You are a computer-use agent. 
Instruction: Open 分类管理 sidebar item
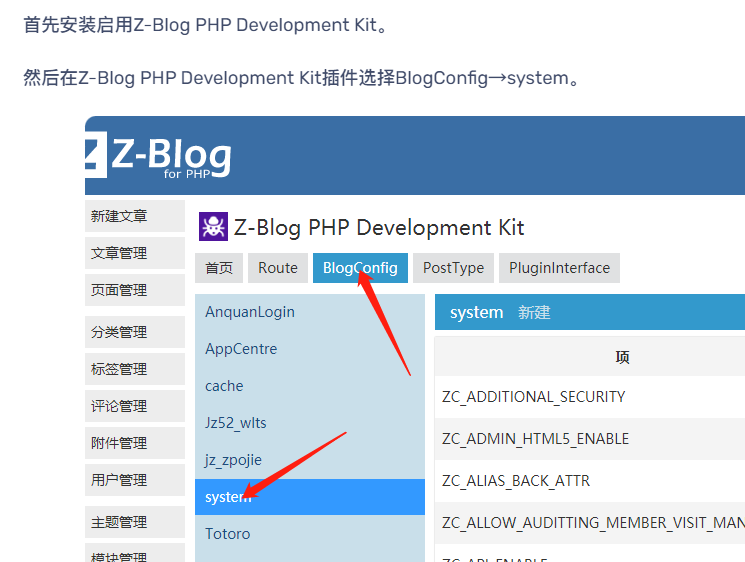135,332
